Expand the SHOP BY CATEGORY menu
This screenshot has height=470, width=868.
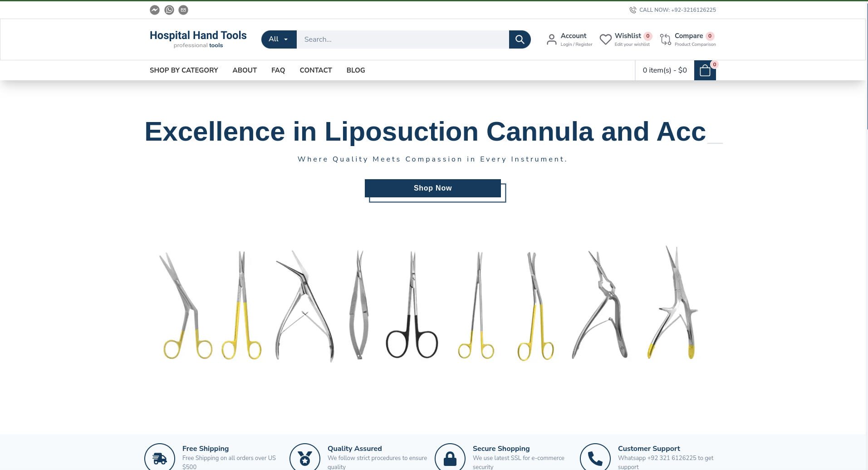click(x=184, y=70)
